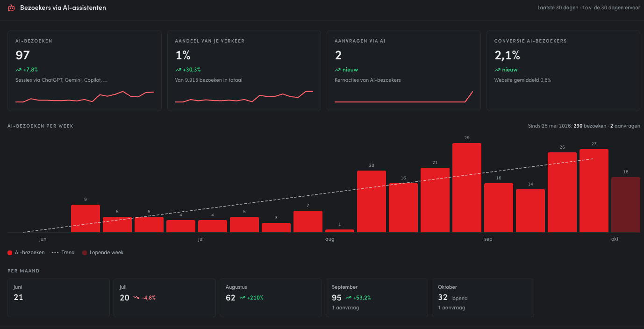
Task: Open the Juli month card
Action: [x=165, y=298]
